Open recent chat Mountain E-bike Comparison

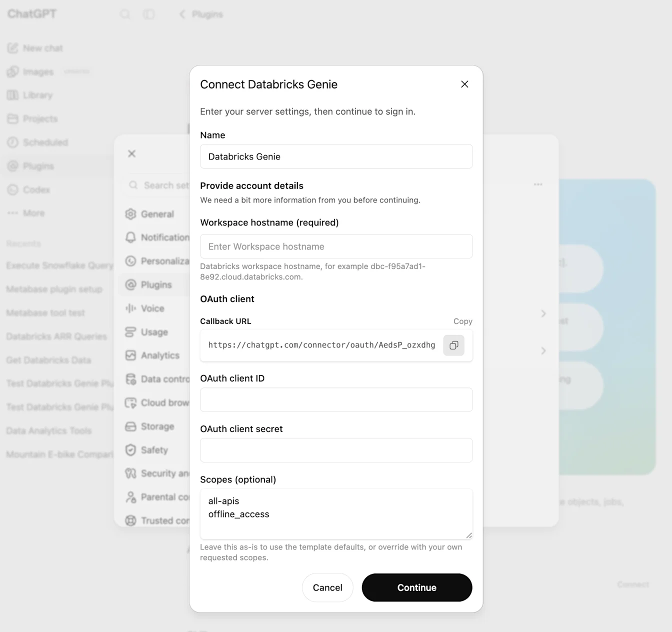tap(59, 454)
